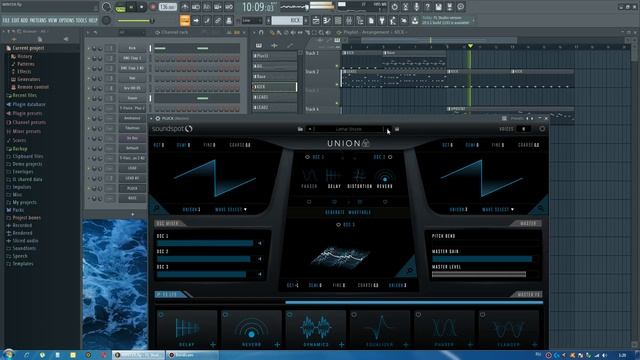This screenshot has width=640, height=360.
Task: Open the preset folder icon in Union header
Action: pos(300,129)
